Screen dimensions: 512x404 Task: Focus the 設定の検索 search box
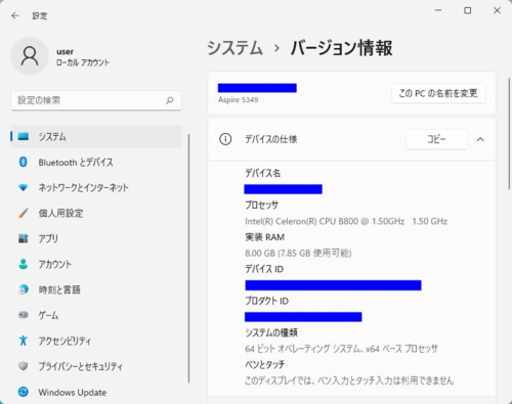[96, 100]
